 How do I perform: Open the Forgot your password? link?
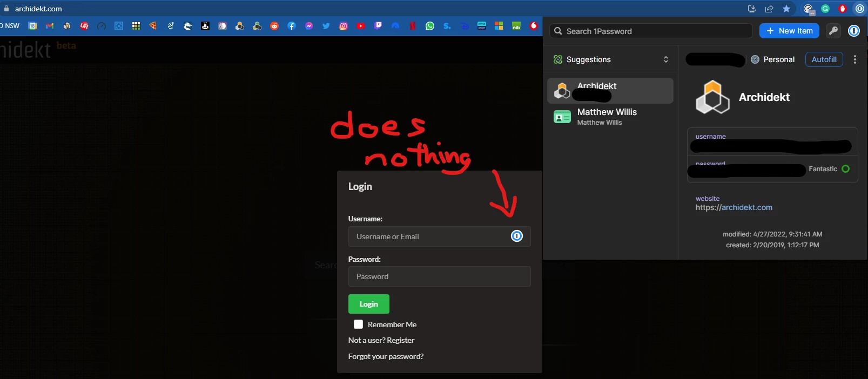[x=386, y=356]
